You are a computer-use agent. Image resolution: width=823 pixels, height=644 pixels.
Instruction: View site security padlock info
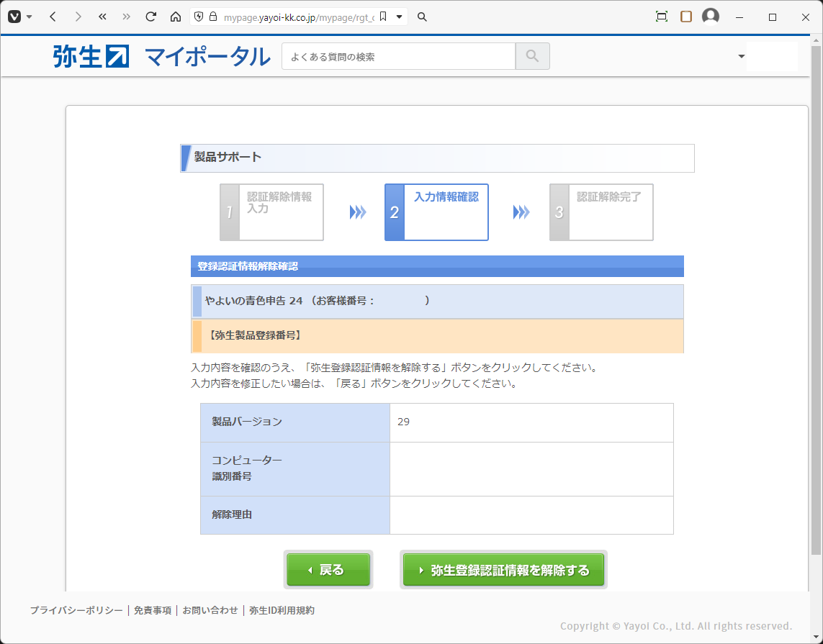[x=213, y=17]
